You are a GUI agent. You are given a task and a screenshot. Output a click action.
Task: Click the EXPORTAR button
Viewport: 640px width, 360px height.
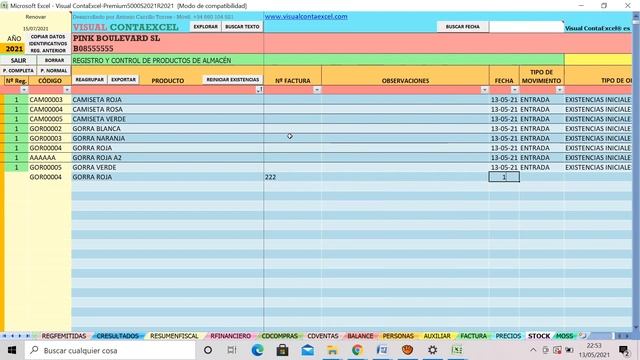(x=123, y=80)
